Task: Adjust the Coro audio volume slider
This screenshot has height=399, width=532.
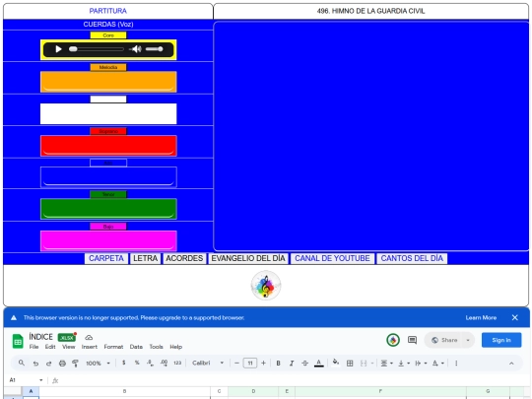Action: click(x=155, y=49)
